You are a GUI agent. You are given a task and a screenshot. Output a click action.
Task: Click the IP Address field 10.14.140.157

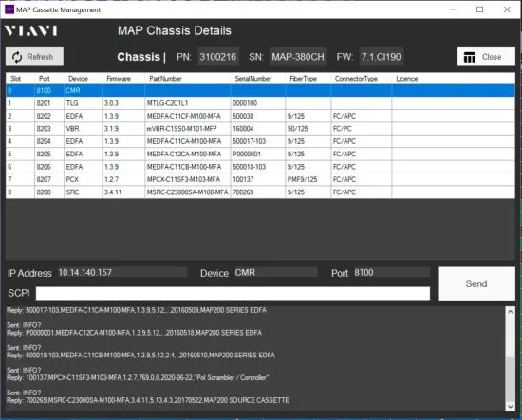pyautogui.click(x=122, y=273)
